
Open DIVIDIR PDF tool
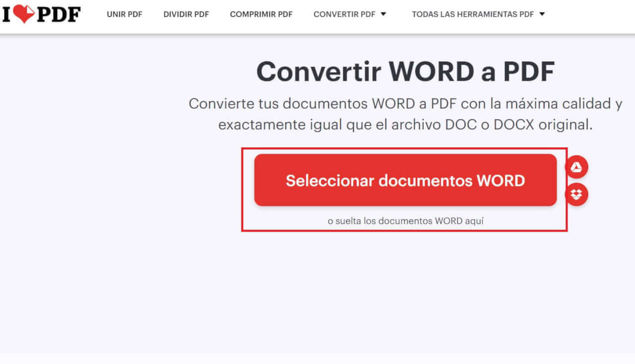click(186, 14)
